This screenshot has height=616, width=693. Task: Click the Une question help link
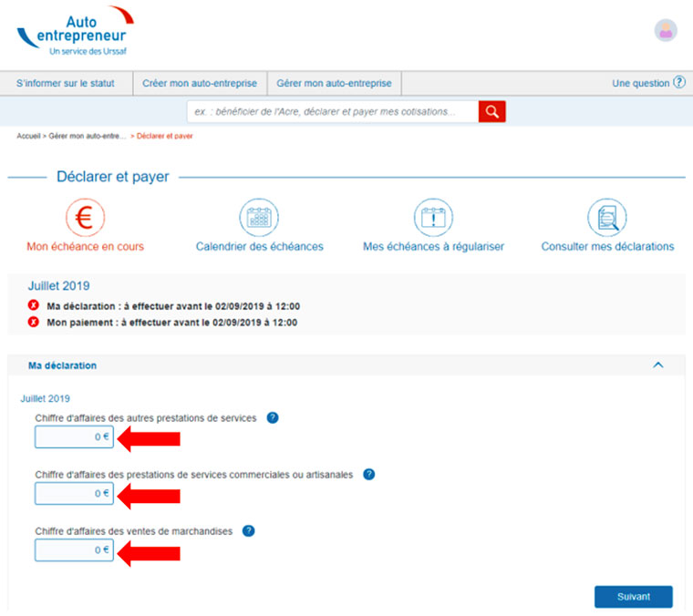click(648, 83)
